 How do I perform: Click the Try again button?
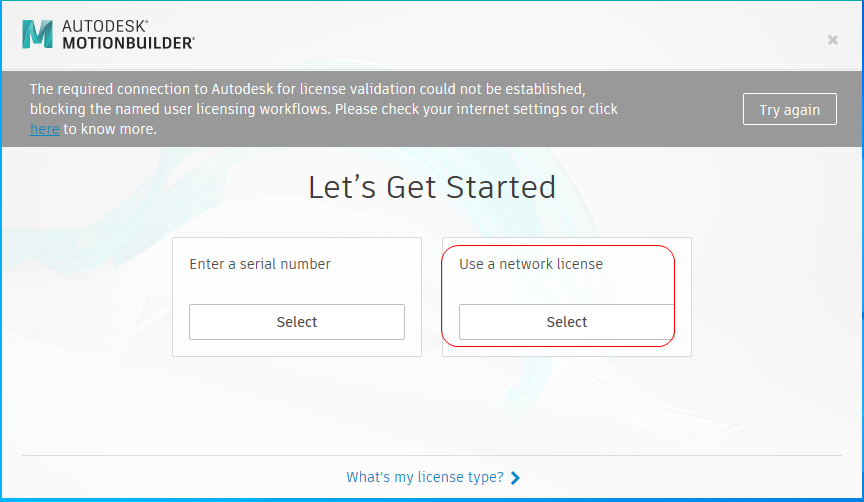pyautogui.click(x=790, y=109)
